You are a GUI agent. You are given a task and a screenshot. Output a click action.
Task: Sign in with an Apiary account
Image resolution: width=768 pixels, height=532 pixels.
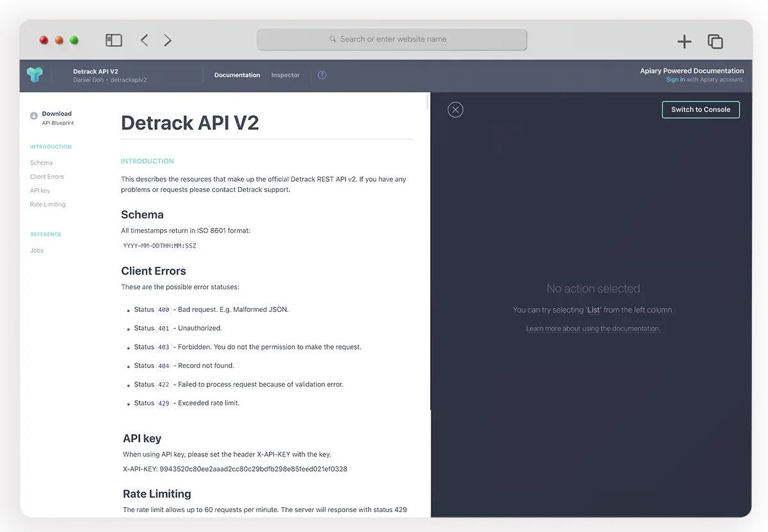click(x=674, y=79)
